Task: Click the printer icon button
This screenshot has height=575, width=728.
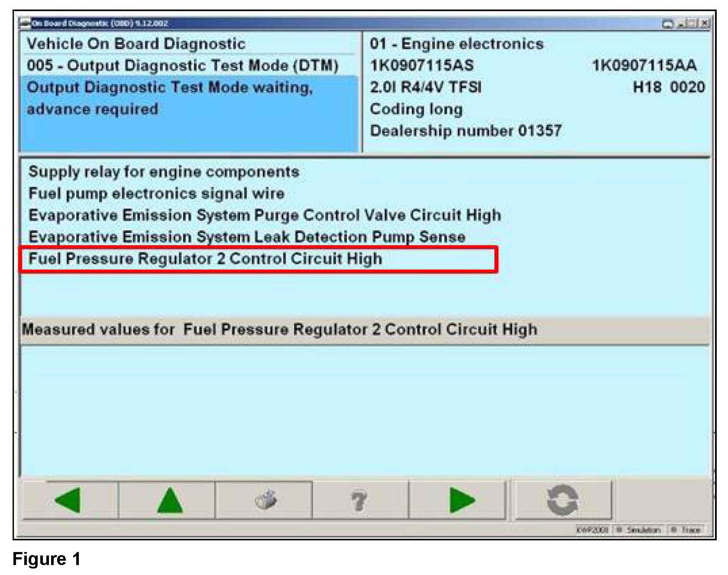Action: (x=264, y=500)
